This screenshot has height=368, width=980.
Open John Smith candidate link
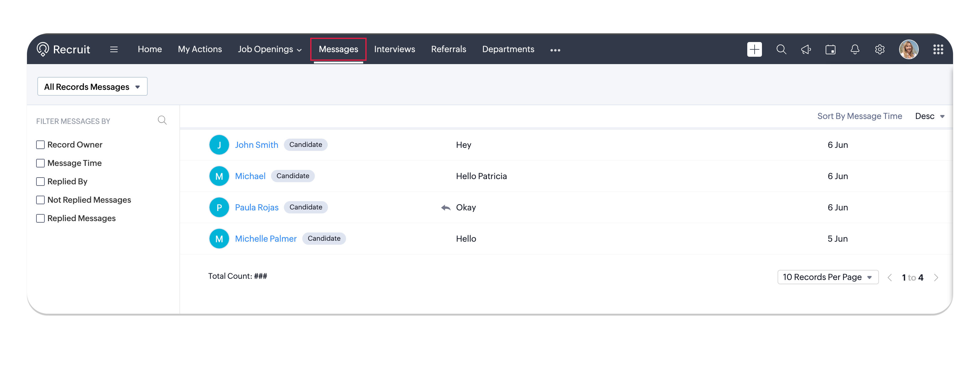(x=256, y=145)
